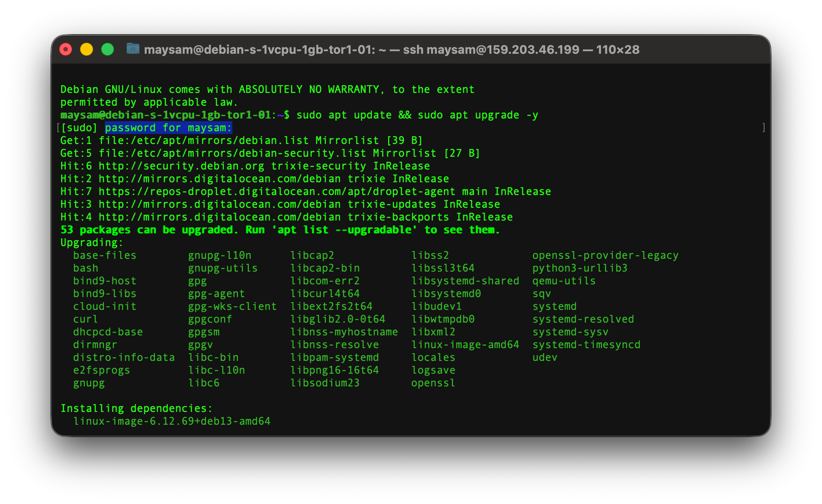The height and width of the screenshot is (504, 822).
Task: Click the 'libglib2.0-0t64' package name
Action: pos(338,319)
